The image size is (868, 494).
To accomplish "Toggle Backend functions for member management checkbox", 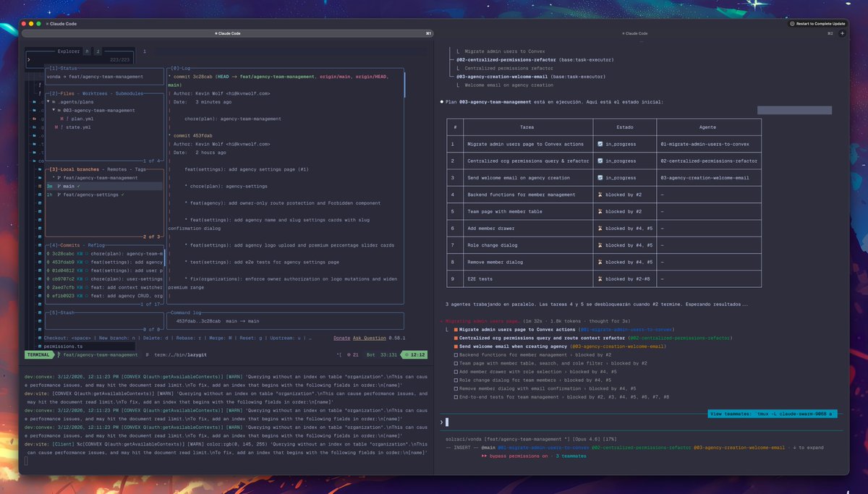I will 456,354.
